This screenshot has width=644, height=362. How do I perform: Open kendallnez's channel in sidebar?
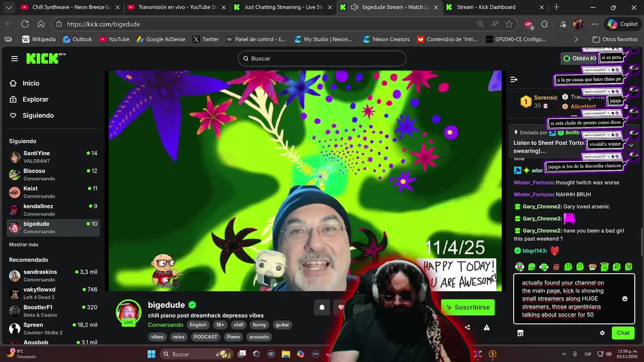pos(53,210)
